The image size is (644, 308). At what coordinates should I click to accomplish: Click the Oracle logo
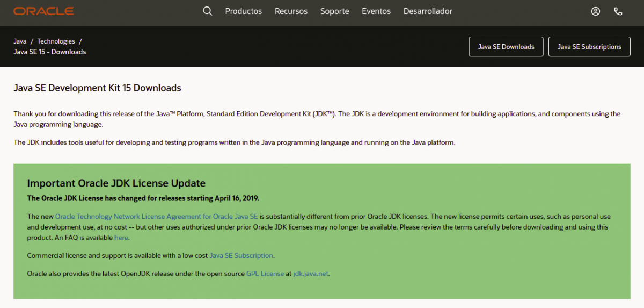click(43, 11)
